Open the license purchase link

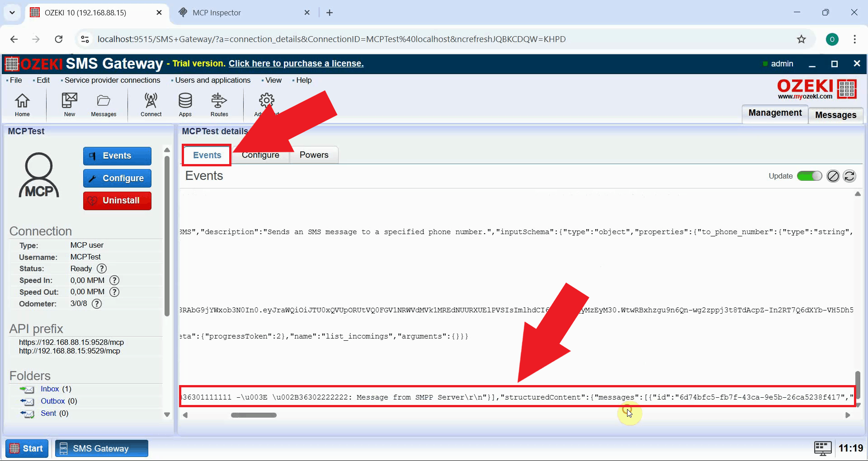click(296, 63)
